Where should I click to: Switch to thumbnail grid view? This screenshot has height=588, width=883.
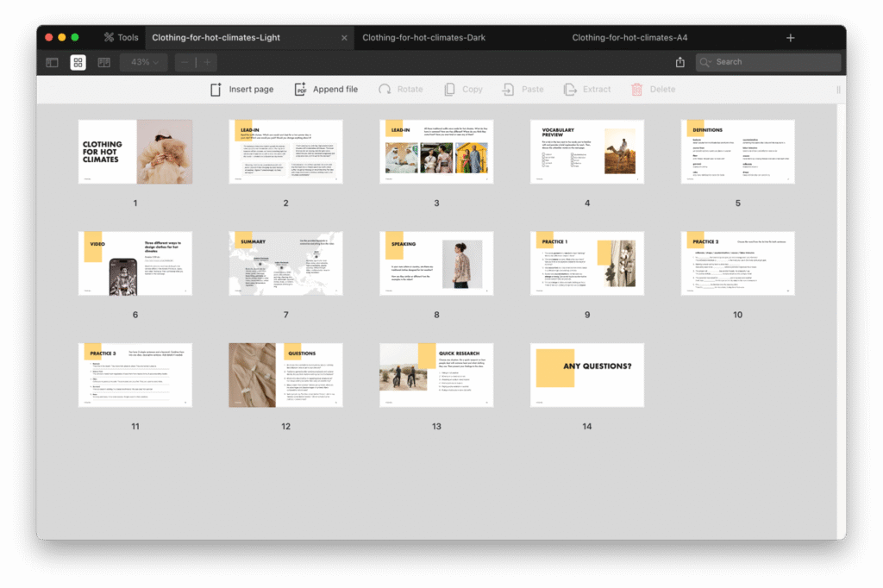coord(78,63)
